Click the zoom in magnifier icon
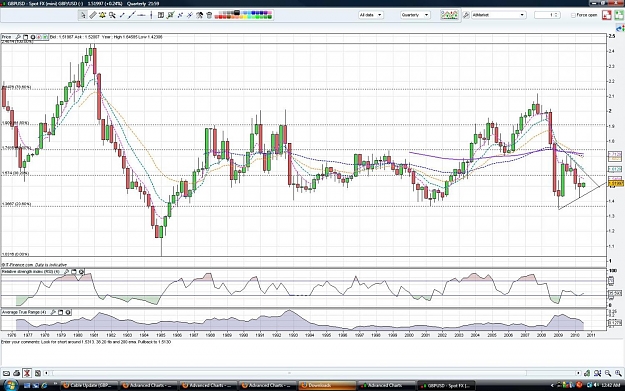Viewport: 625px width, 391px height. click(x=618, y=373)
